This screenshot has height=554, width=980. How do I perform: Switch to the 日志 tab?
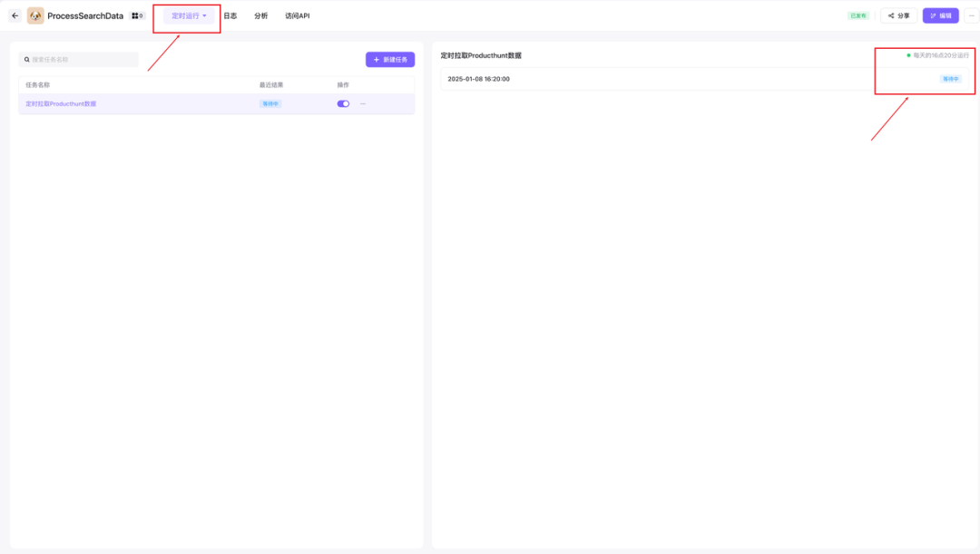point(230,15)
